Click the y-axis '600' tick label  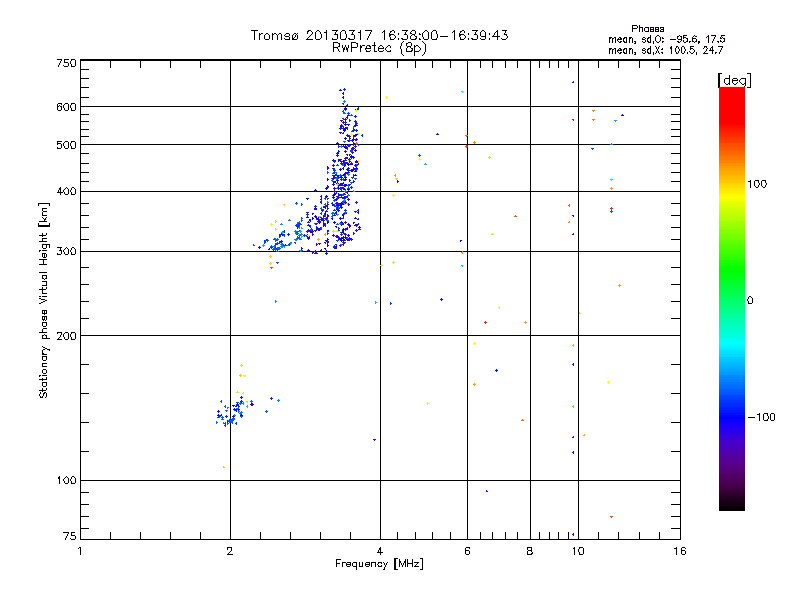point(66,107)
